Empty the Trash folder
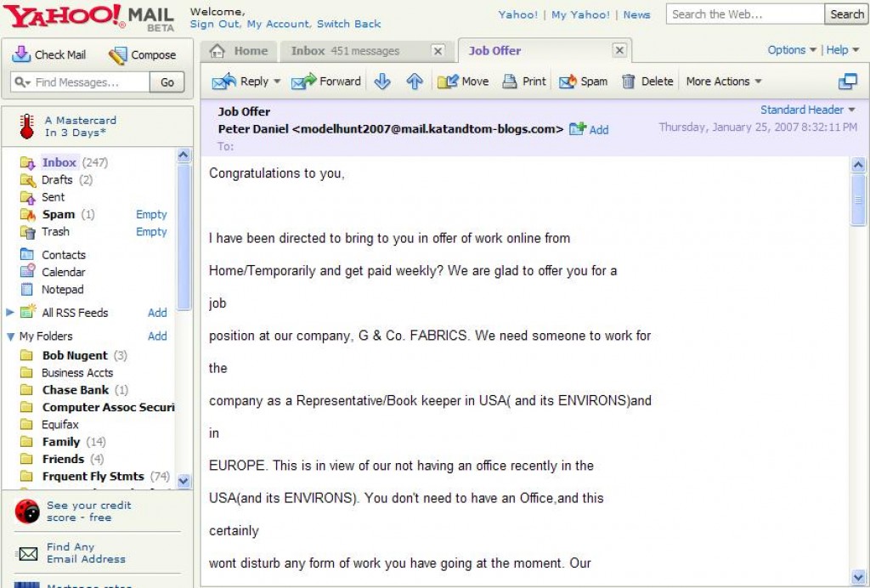Screen dimensions: 870x588 151,231
